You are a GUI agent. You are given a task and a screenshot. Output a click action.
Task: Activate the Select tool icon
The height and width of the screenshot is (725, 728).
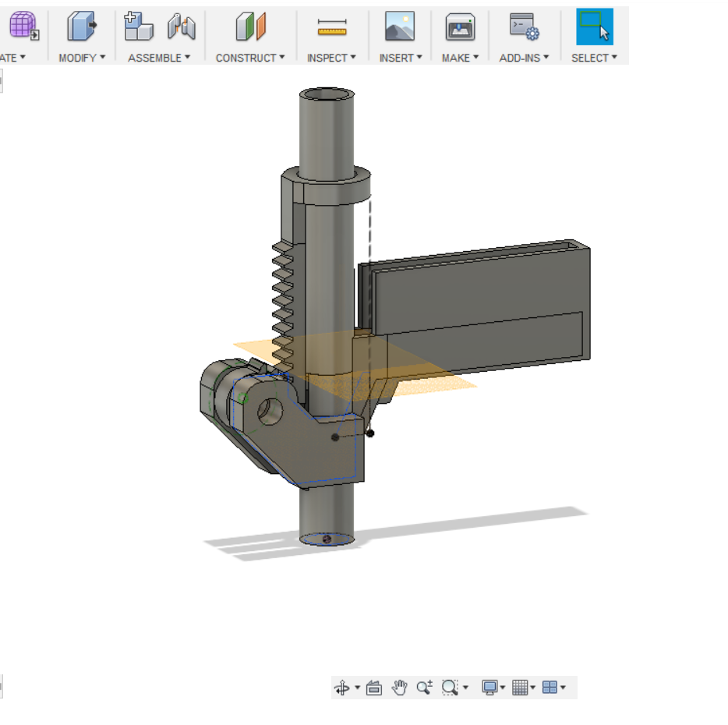pos(594,27)
